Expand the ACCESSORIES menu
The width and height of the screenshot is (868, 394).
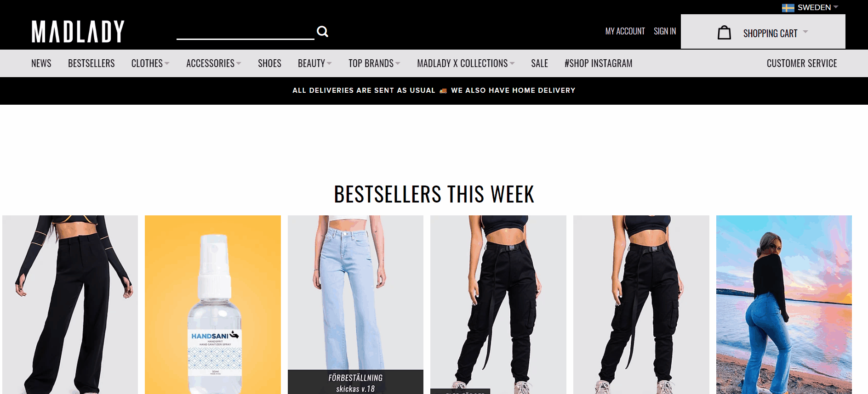tap(214, 63)
